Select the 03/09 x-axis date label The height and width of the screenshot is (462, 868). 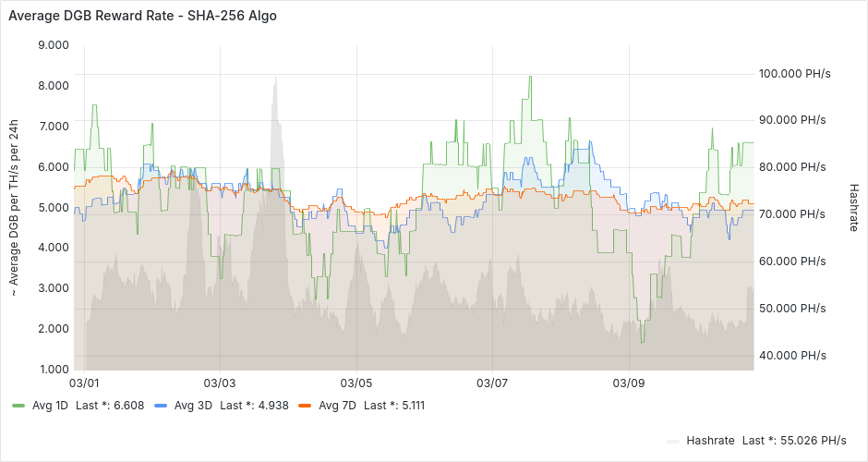pos(628,383)
